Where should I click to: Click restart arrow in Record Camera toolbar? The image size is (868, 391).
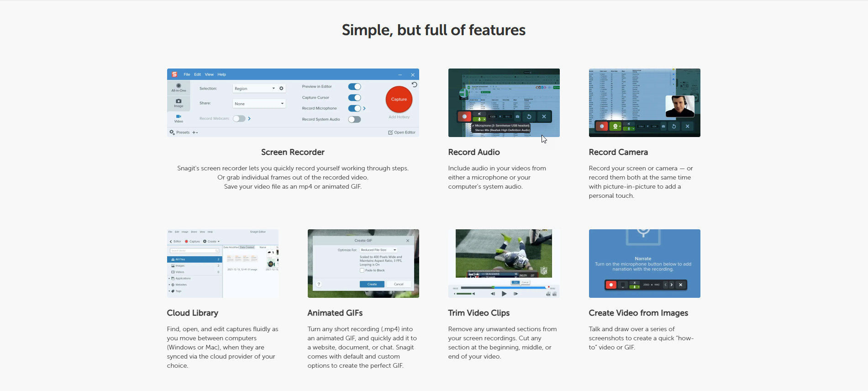674,126
